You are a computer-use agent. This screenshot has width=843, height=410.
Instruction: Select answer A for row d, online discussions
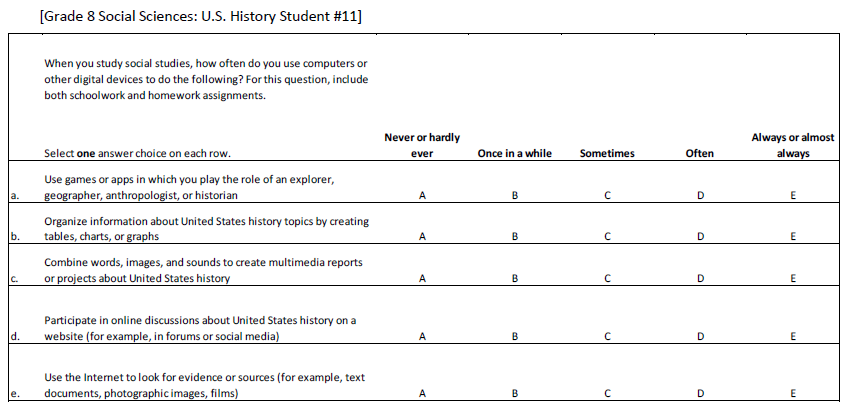[422, 337]
